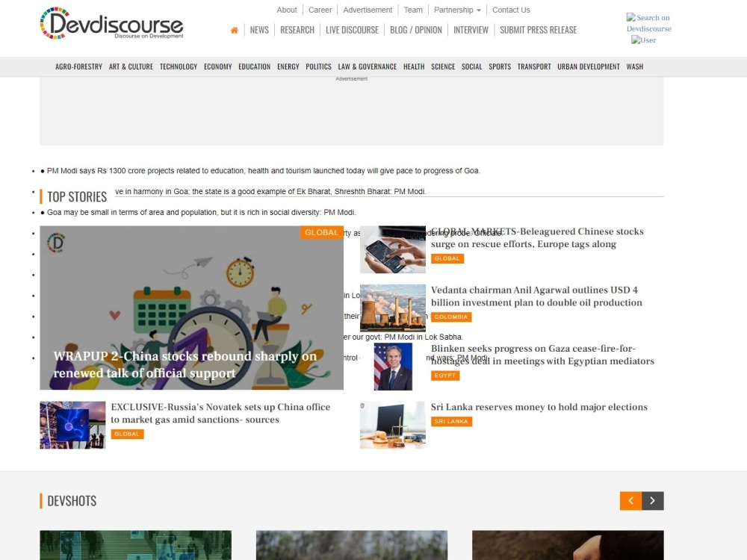Read EXCLUSIVE-Russia's Novatek story
The height and width of the screenshot is (560, 747).
[x=220, y=414]
